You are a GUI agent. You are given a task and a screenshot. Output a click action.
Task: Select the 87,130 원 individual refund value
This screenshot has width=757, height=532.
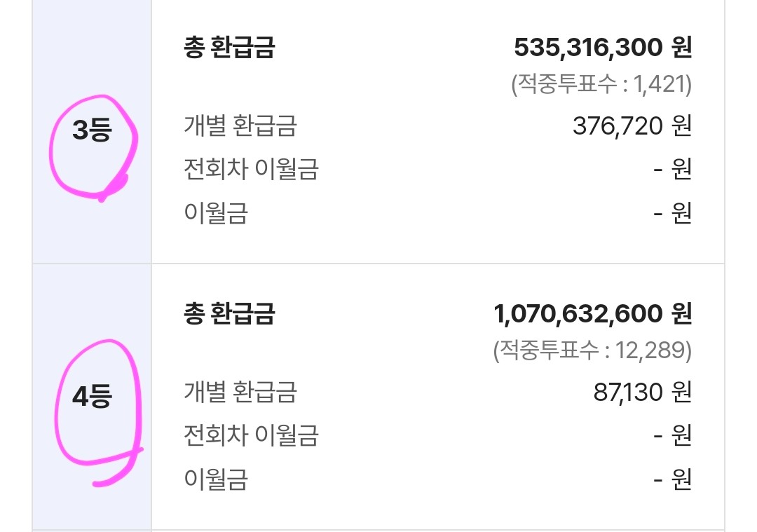(643, 392)
